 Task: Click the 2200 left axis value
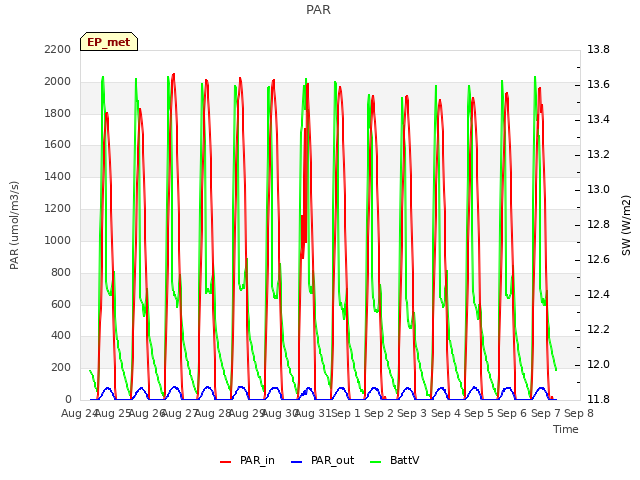[x=58, y=49]
